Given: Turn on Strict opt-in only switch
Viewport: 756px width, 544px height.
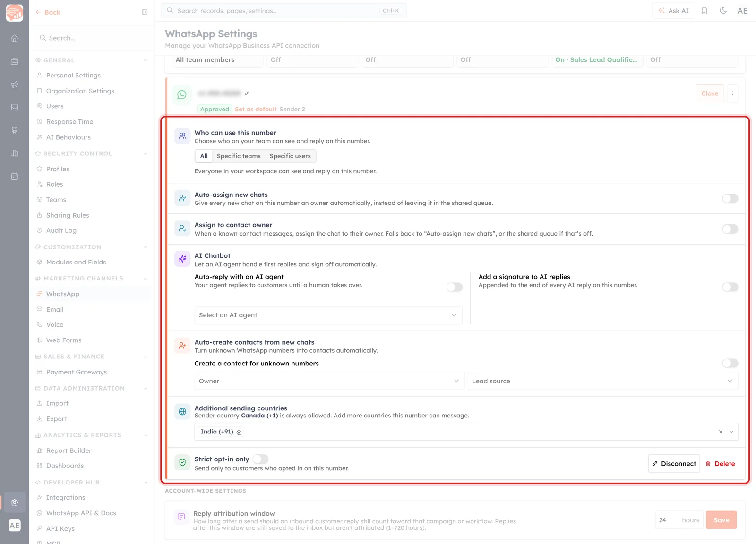Looking at the screenshot, I should pyautogui.click(x=260, y=459).
